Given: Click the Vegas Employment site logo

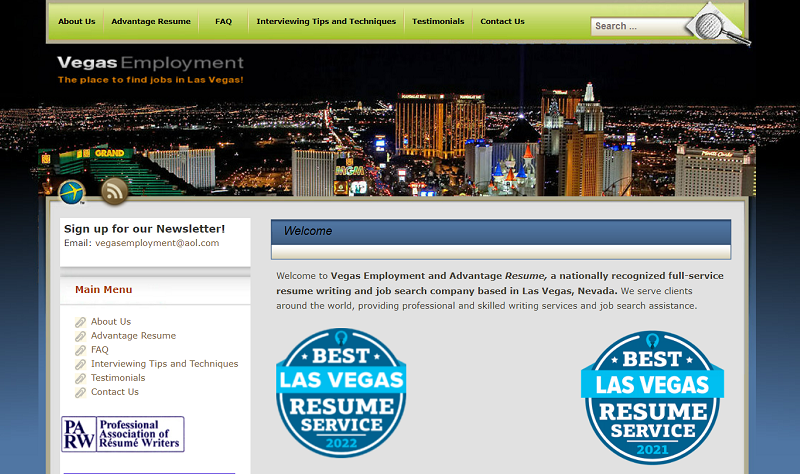Looking at the screenshot, I should pos(151,63).
